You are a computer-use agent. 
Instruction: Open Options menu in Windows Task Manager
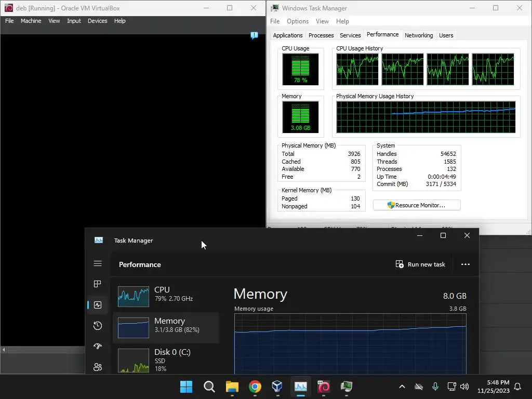pyautogui.click(x=298, y=21)
